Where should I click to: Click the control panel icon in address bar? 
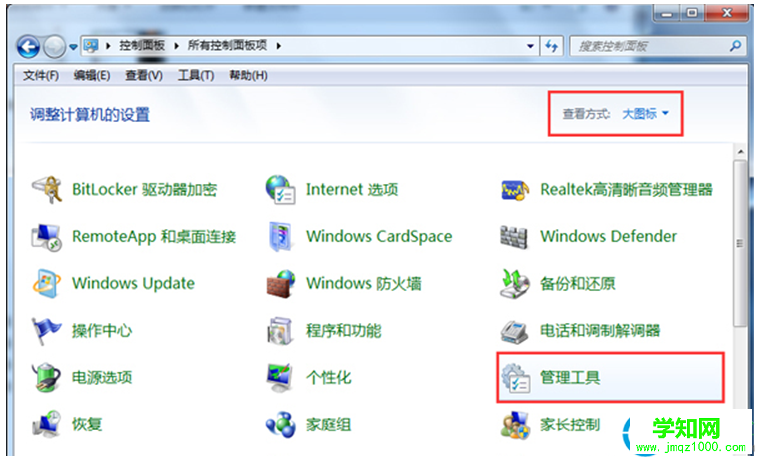tap(91, 46)
